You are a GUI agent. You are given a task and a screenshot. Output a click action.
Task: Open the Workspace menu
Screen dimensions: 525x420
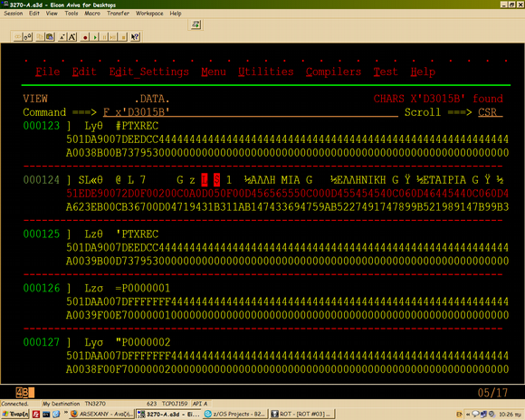pos(149,14)
